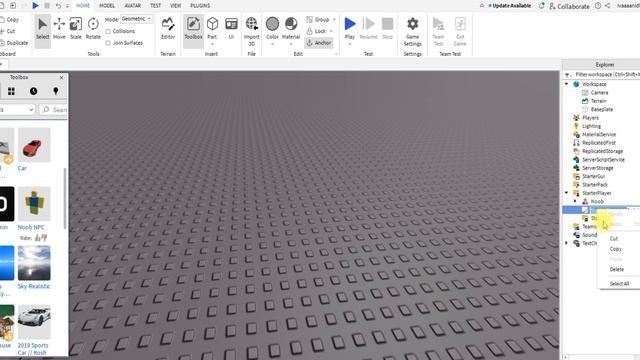Click the Material tool icon

291,24
